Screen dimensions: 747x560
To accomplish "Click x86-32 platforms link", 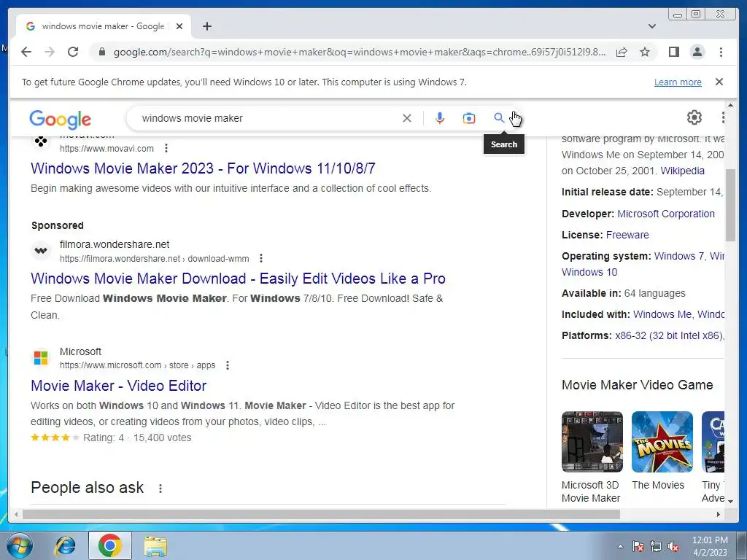I will pos(669,335).
